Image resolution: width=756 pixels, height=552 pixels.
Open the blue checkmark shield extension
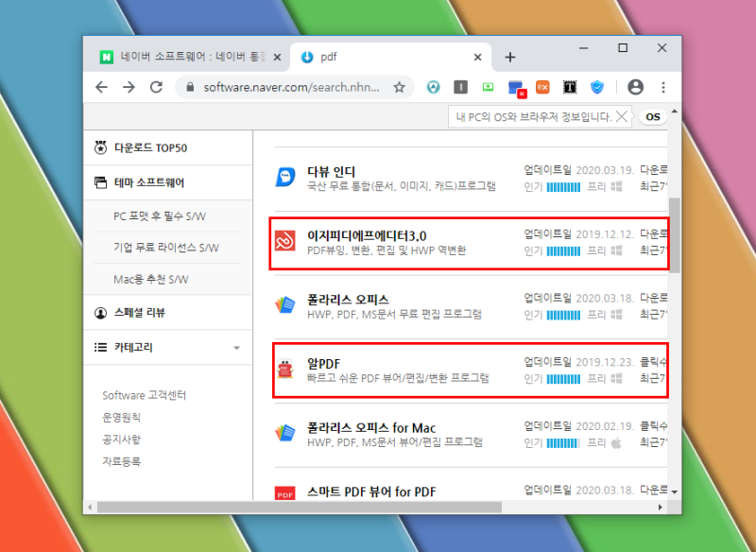597,87
